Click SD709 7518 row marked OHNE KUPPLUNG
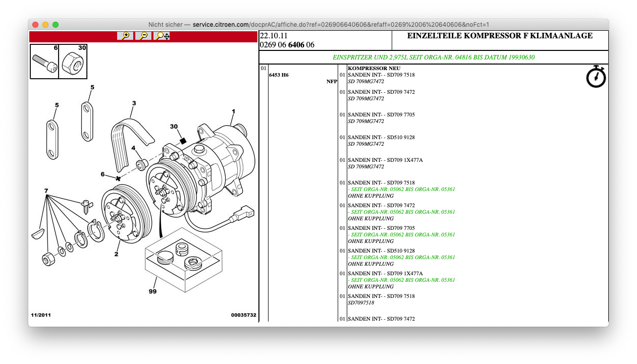 click(381, 183)
